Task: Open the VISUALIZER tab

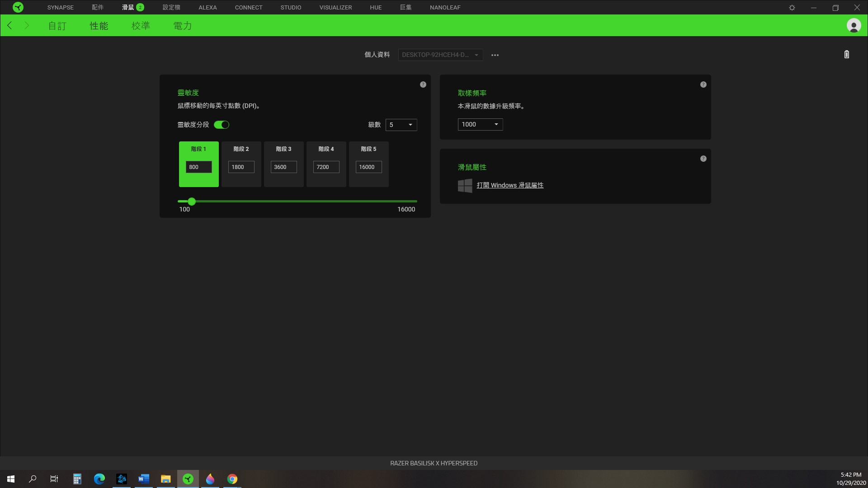Action: pos(335,7)
